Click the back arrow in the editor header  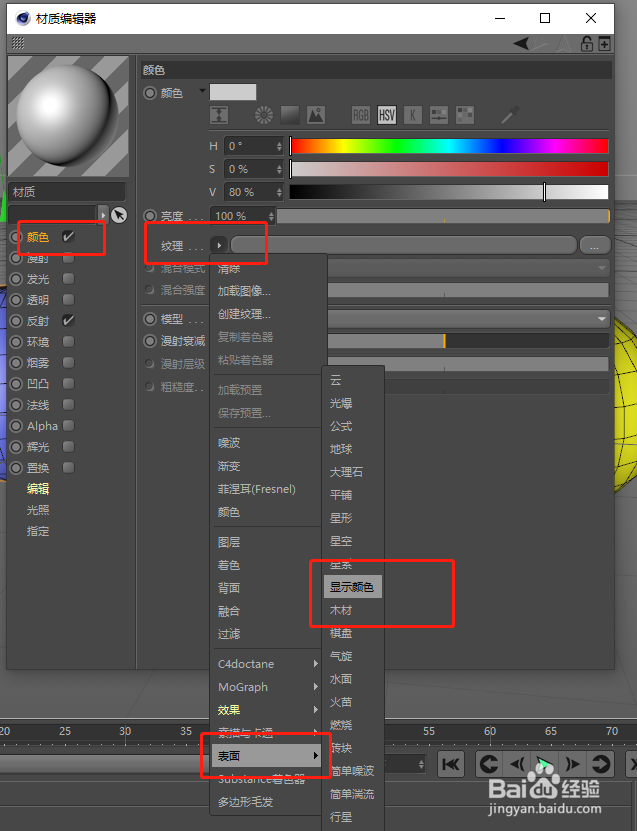click(x=521, y=43)
